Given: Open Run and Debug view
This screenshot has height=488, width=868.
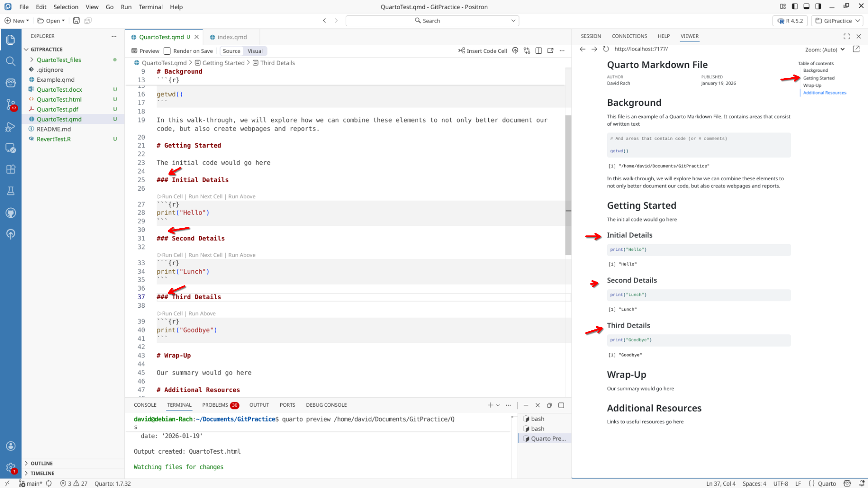Looking at the screenshot, I should (10, 127).
